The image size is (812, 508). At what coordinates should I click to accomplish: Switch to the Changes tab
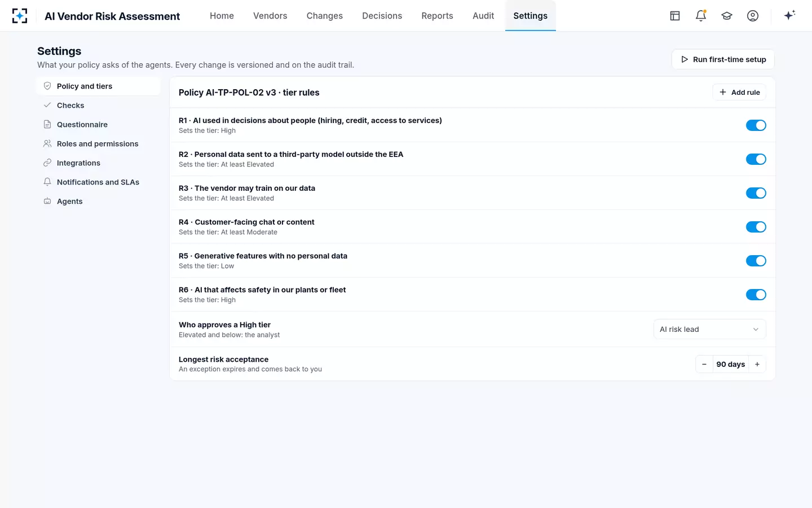(325, 16)
